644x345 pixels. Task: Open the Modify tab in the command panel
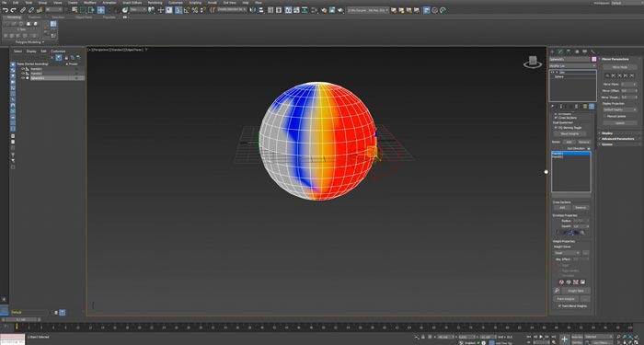[559, 52]
